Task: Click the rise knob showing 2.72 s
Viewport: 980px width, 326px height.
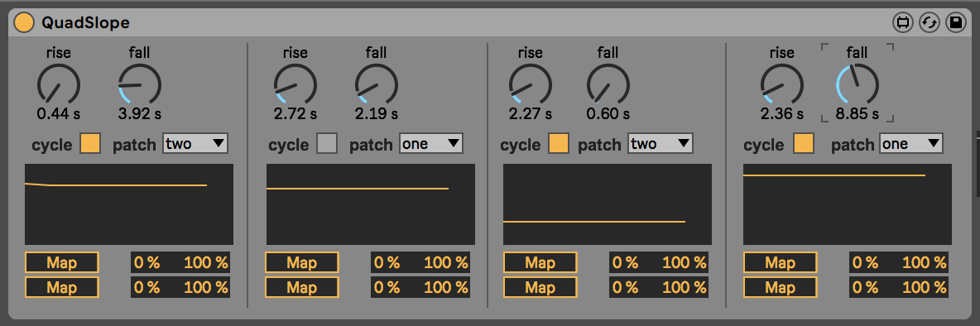Action: (x=295, y=84)
